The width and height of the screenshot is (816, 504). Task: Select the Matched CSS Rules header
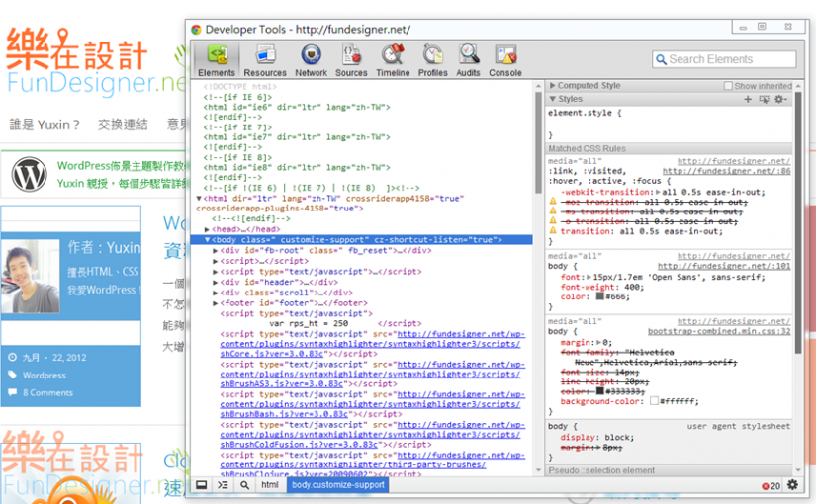[x=587, y=149]
